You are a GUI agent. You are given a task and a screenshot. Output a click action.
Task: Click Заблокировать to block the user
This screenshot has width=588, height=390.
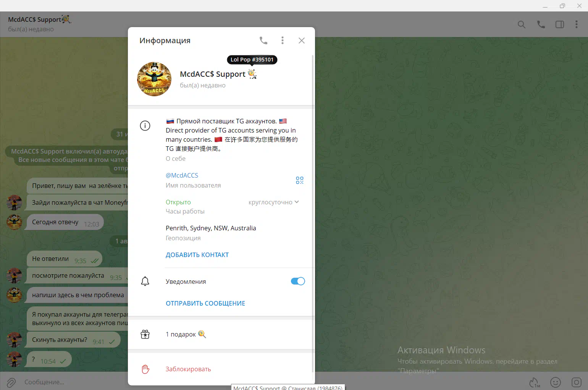pos(188,369)
